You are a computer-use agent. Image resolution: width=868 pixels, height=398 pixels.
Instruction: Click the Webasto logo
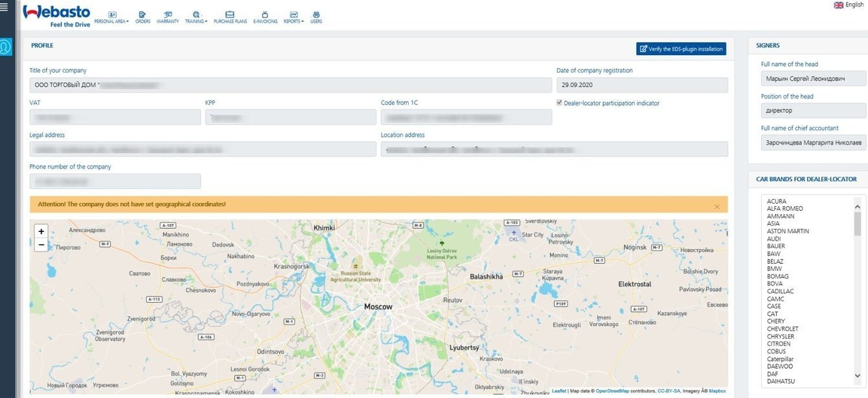(x=56, y=16)
